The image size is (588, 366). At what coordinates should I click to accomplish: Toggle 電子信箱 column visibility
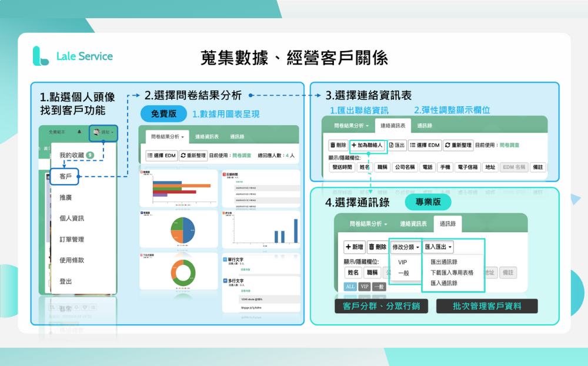[467, 167]
